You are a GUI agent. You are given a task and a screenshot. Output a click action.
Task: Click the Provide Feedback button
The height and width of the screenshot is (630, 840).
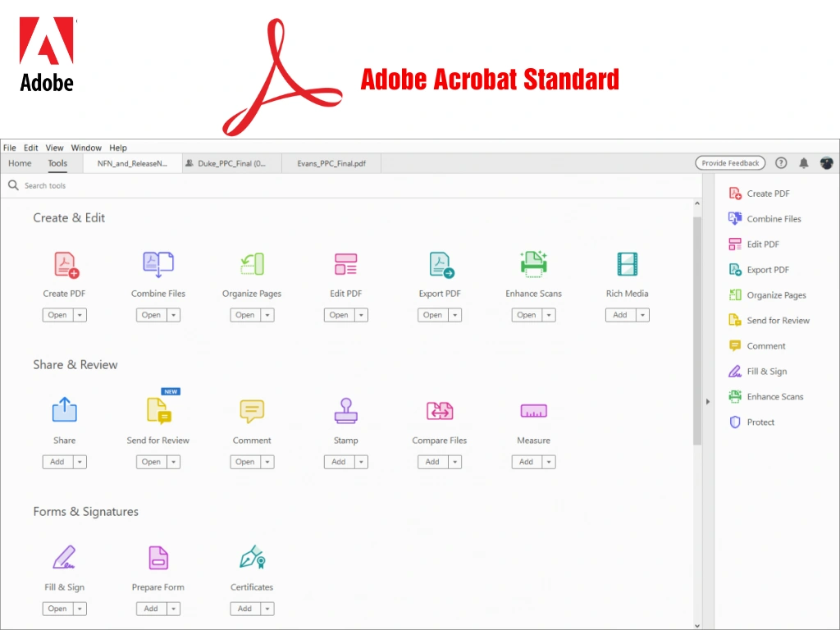[729, 162]
